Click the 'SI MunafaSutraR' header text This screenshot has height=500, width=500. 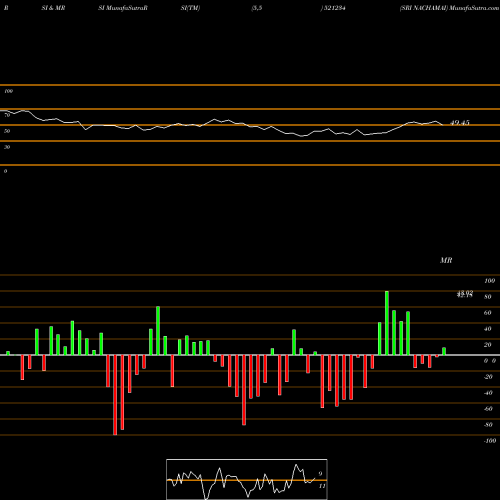click(x=123, y=8)
